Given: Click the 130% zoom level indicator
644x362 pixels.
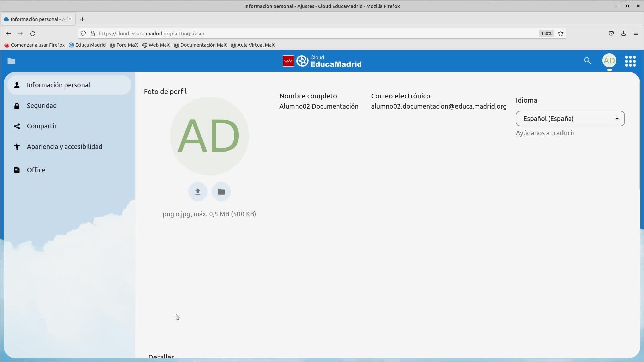Looking at the screenshot, I should coord(546,33).
